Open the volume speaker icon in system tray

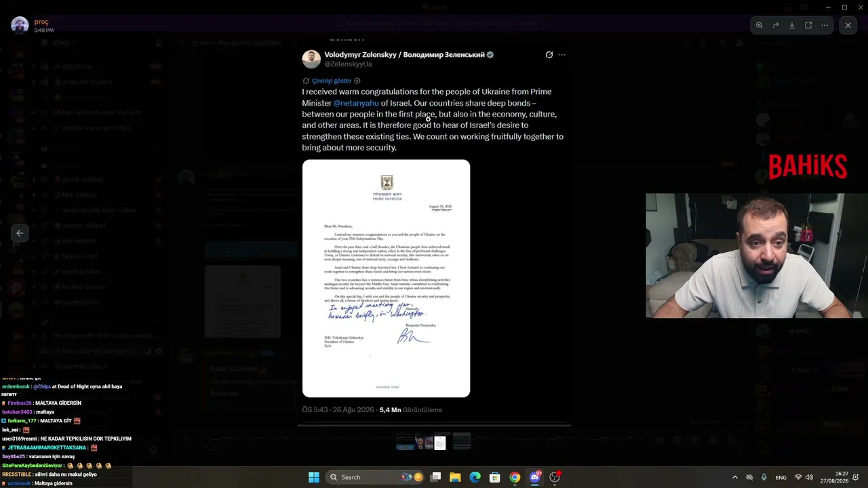(809, 477)
